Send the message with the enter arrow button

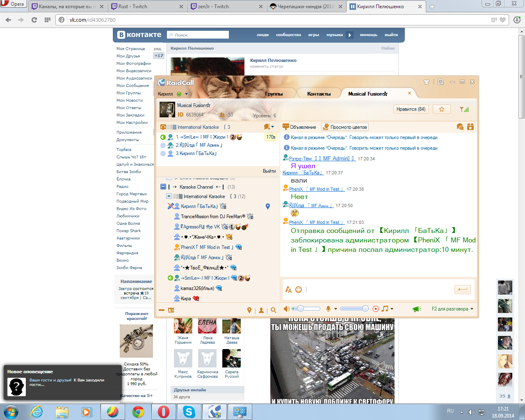(463, 290)
